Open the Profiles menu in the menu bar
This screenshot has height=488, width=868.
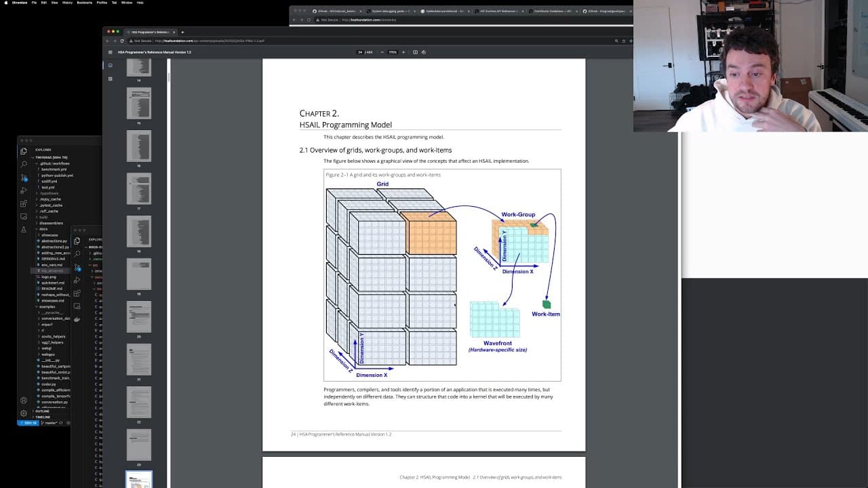pos(102,3)
